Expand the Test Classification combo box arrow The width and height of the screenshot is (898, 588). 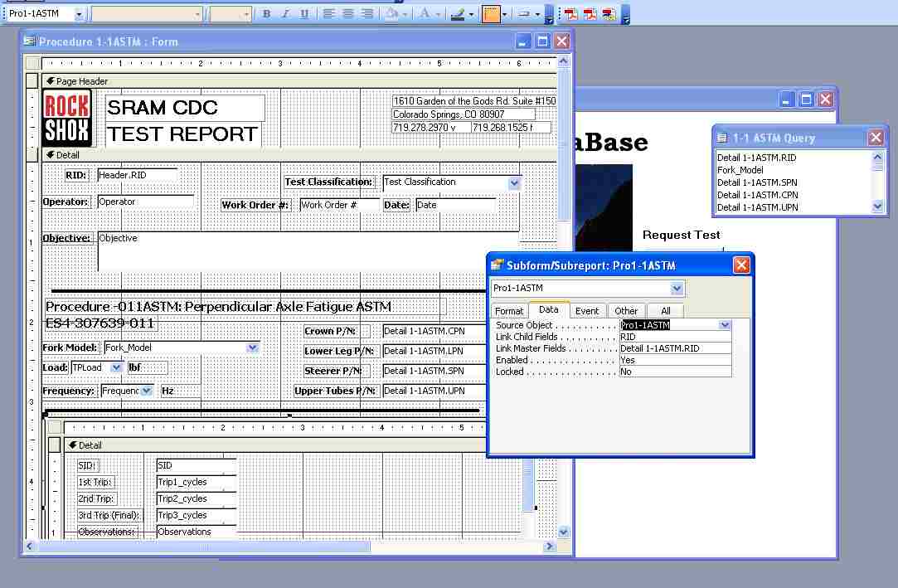[x=514, y=182]
